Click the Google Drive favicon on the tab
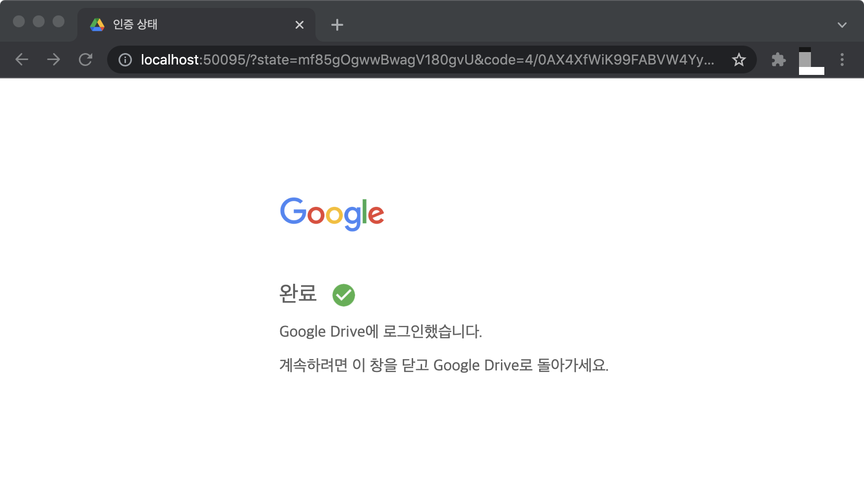 coord(97,24)
